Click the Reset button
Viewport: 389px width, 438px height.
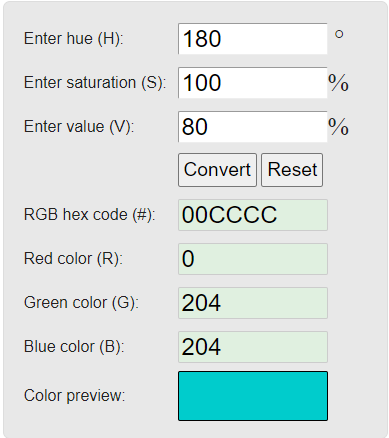[x=292, y=170]
